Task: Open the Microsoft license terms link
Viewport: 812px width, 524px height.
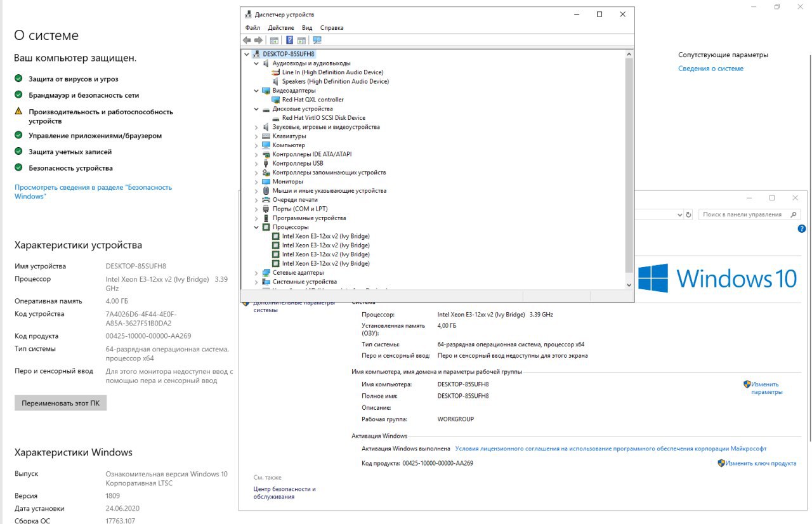Action: coord(611,449)
